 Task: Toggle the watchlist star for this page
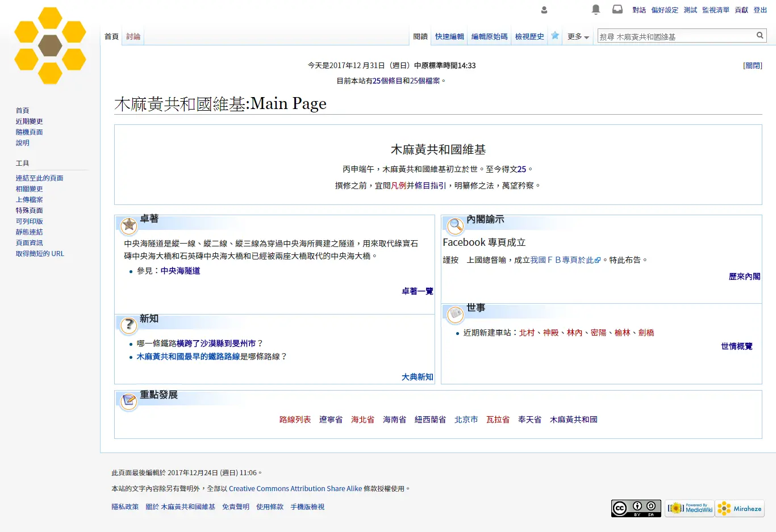555,36
